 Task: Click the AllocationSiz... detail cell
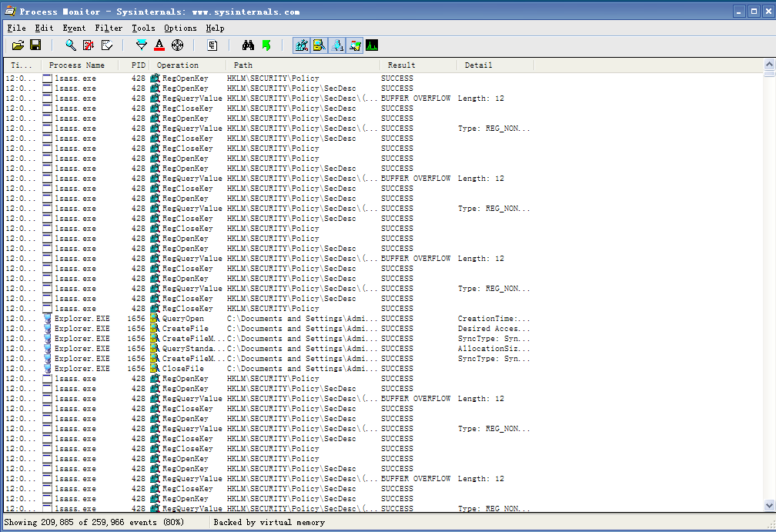tap(494, 349)
